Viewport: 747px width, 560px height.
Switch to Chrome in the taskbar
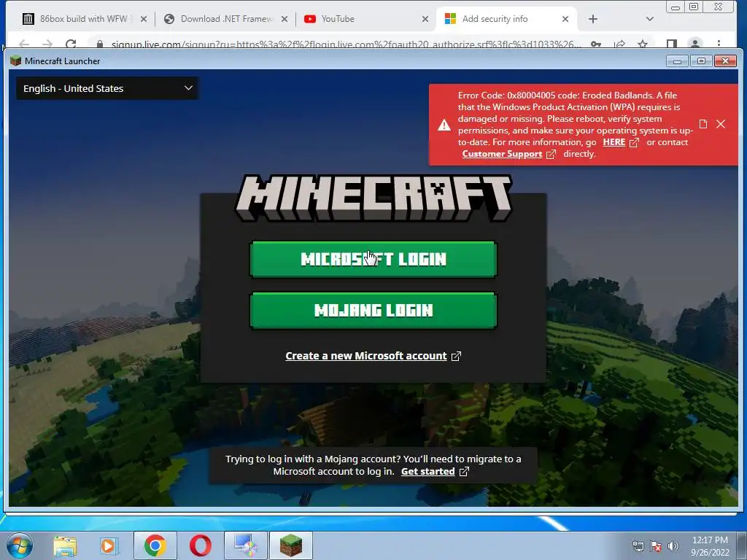click(x=155, y=545)
